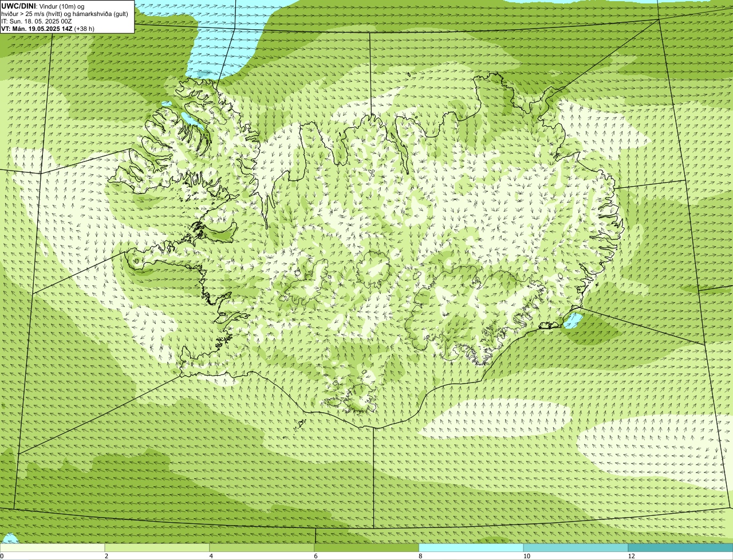Select the pale yellow 0–2 color bar segment

(52, 547)
